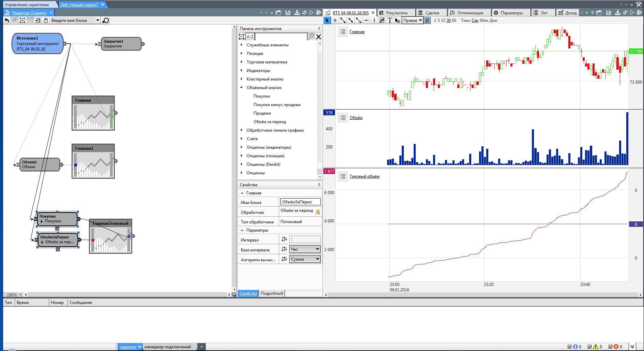The image size is (644, 351).
Task: Toggle error messages checkbox in log bar
Action: 610,347
